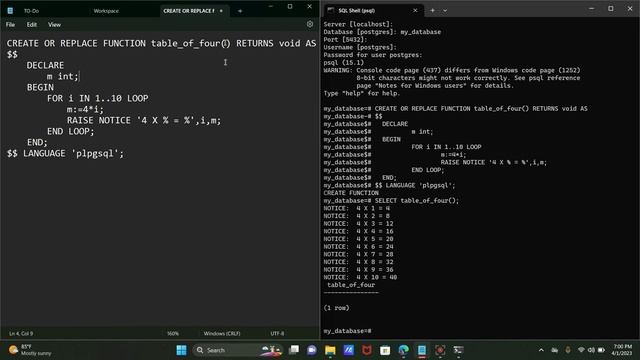Click '(1 row)' output in terminal

[336, 308]
